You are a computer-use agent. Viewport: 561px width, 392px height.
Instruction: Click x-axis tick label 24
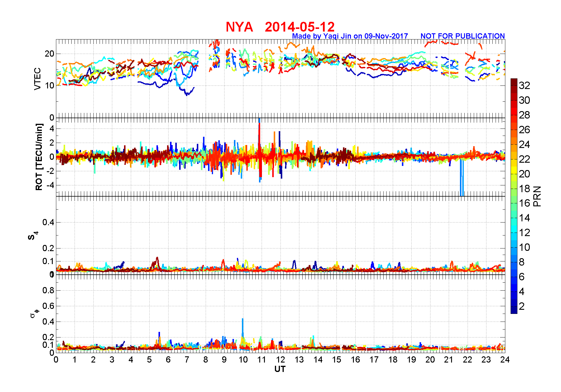505,360
